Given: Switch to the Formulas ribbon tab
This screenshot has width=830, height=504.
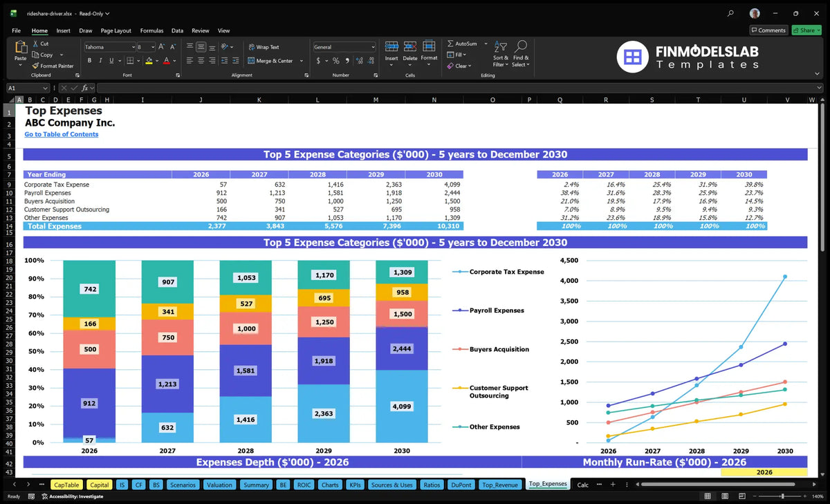Looking at the screenshot, I should click(x=151, y=30).
